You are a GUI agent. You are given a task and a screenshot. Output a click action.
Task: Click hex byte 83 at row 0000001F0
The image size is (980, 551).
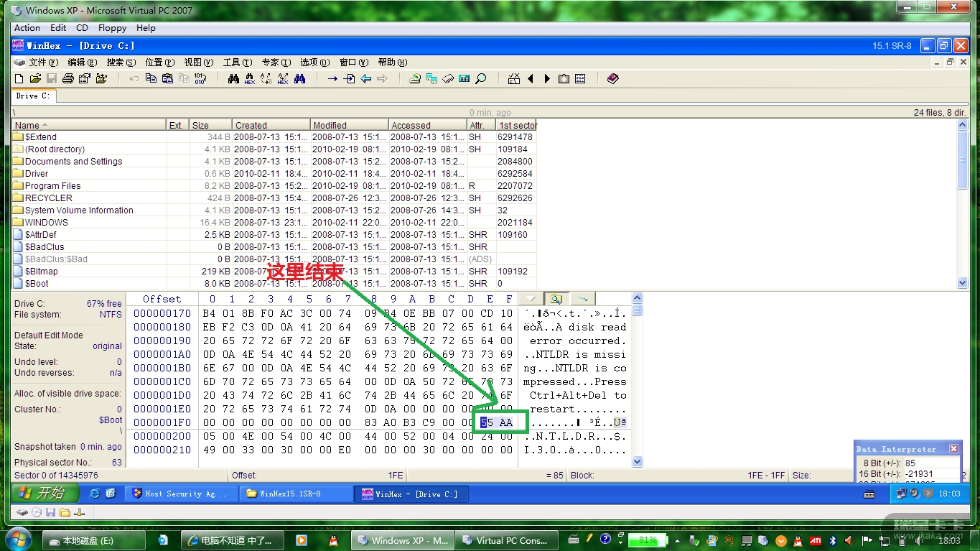(x=371, y=422)
